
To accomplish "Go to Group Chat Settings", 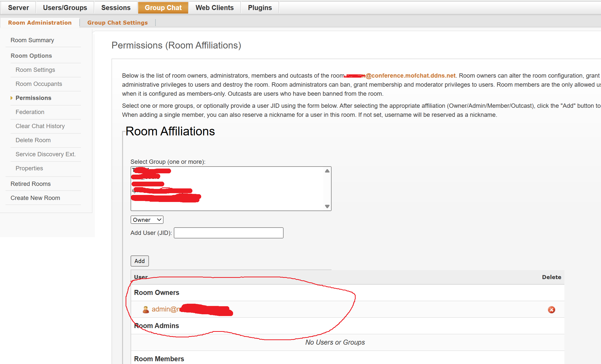I will [x=118, y=23].
